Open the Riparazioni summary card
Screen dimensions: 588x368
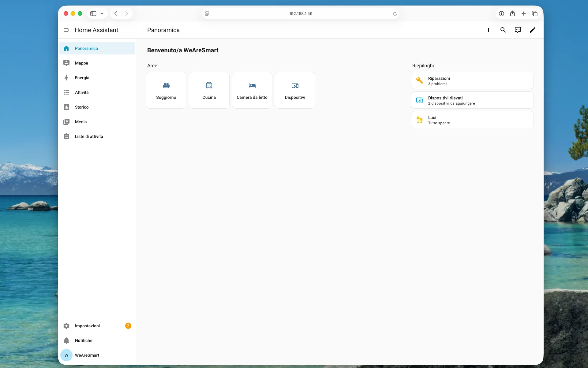(x=472, y=80)
